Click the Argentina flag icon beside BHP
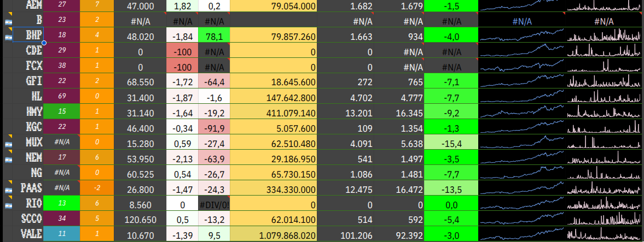 [x=8, y=37]
